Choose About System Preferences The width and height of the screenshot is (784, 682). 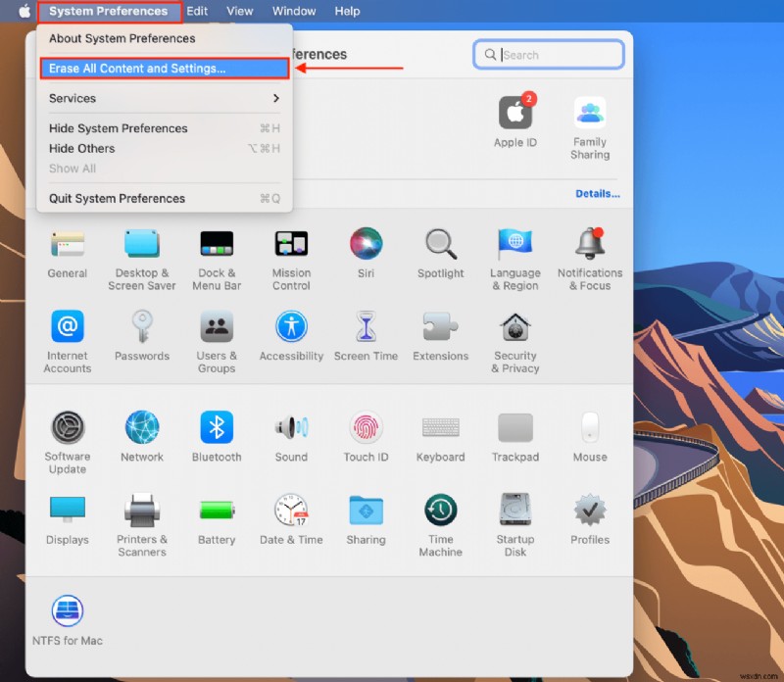tap(122, 38)
